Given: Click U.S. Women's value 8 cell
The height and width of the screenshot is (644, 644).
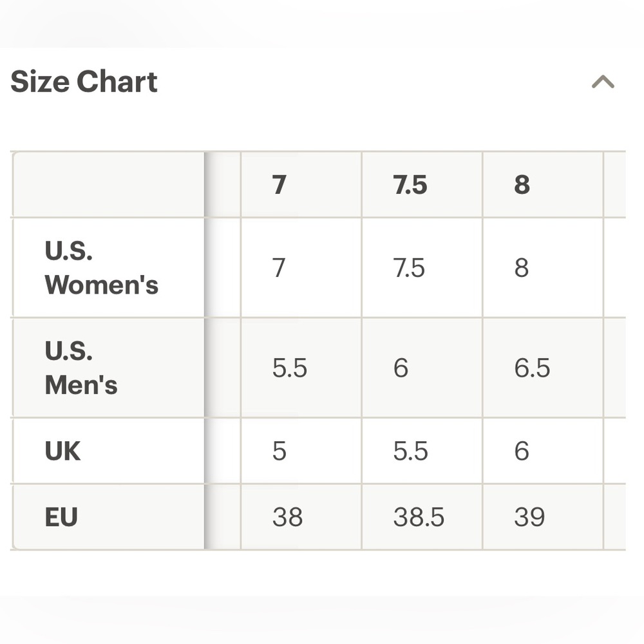Looking at the screenshot, I should 542,268.
